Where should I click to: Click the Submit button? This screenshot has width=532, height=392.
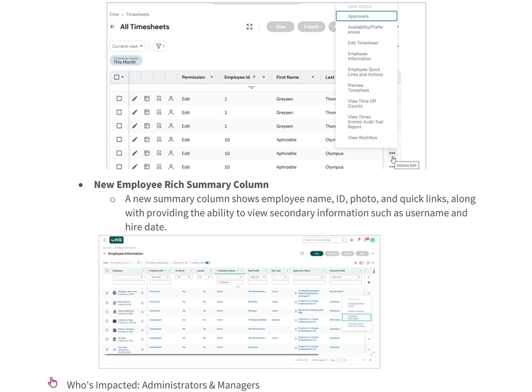[311, 27]
